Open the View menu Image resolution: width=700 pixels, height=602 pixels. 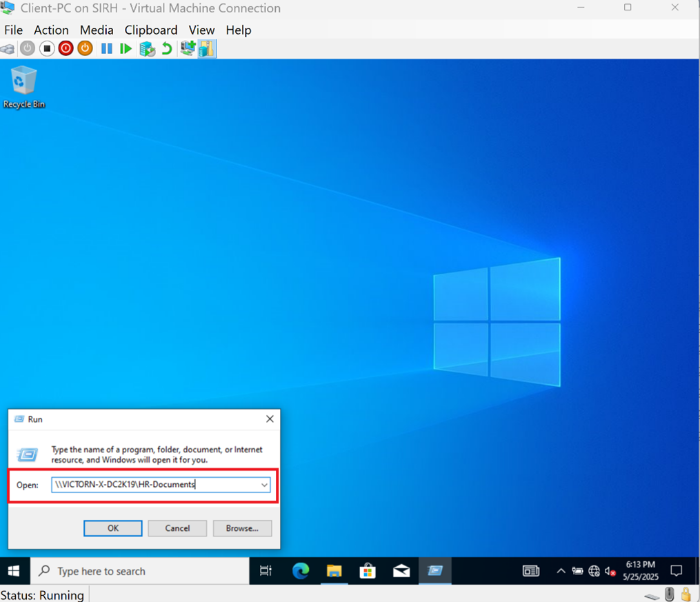(201, 30)
